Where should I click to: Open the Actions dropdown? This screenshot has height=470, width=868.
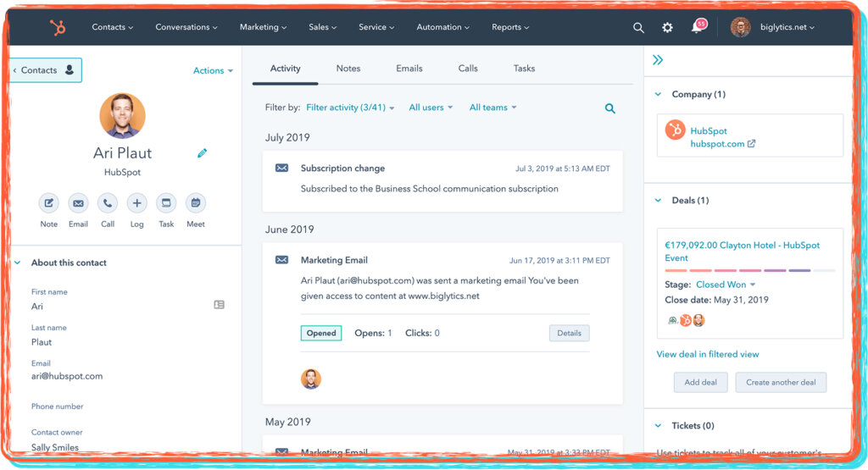tap(213, 71)
